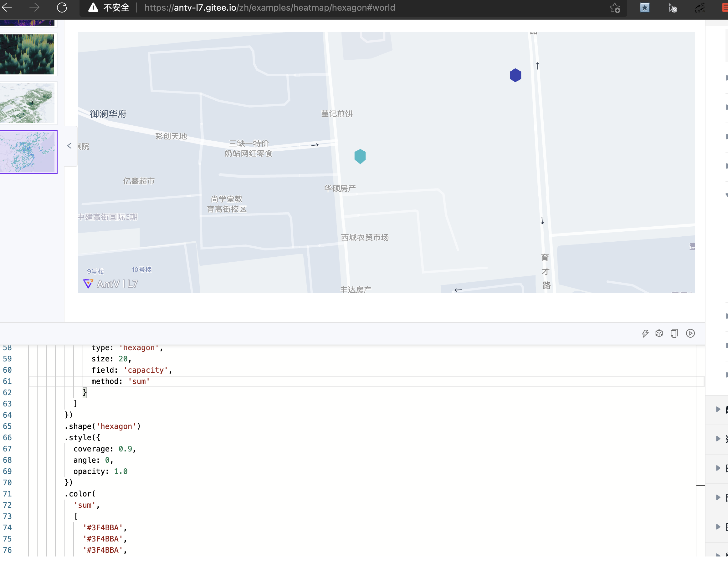Reload the page with refresh icon
The image size is (728, 584).
pyautogui.click(x=62, y=8)
